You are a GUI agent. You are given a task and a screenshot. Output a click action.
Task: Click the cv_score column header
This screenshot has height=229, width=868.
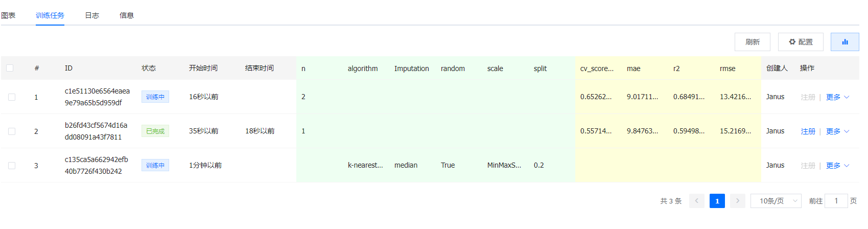[x=597, y=68]
